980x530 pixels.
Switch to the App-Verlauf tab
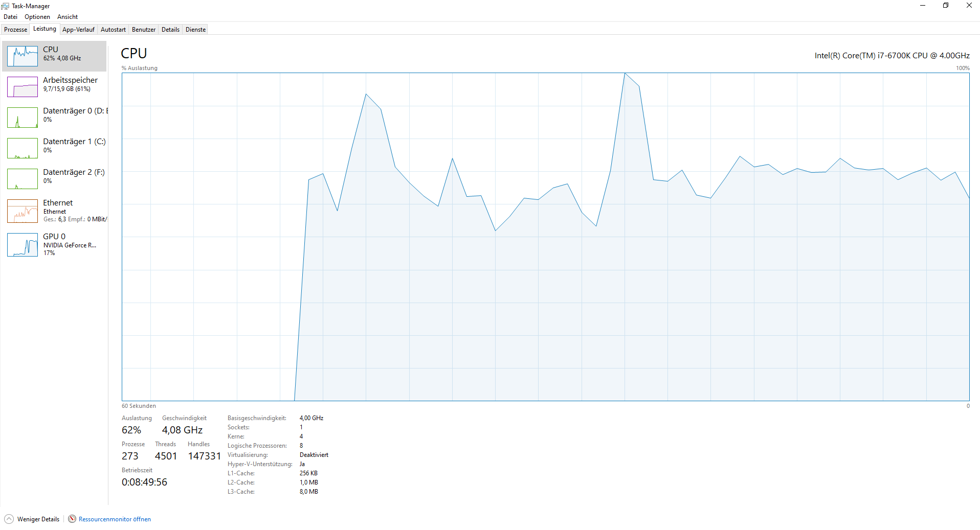point(78,30)
